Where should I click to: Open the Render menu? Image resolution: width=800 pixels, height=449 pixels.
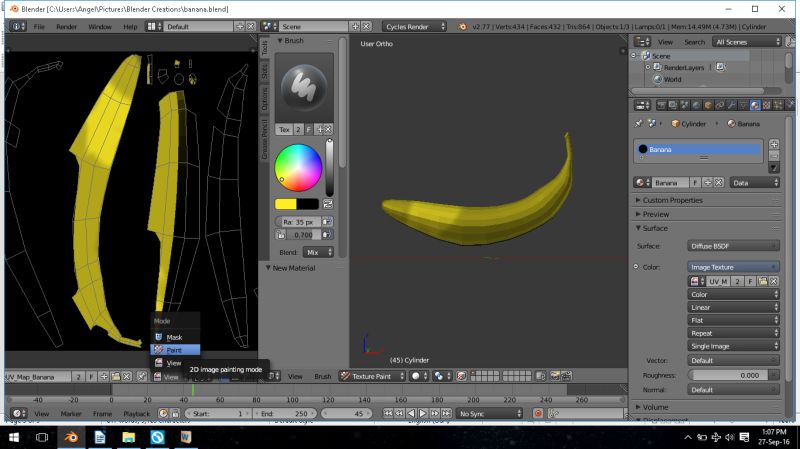click(x=66, y=27)
